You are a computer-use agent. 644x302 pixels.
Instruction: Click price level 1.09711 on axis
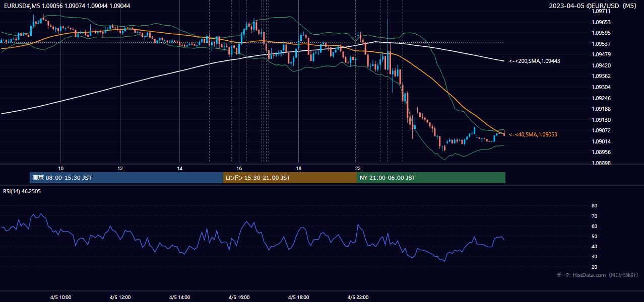click(x=601, y=11)
